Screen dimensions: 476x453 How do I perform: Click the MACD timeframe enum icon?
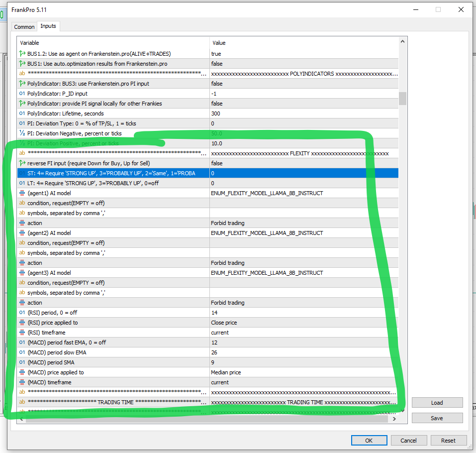pyautogui.click(x=22, y=382)
